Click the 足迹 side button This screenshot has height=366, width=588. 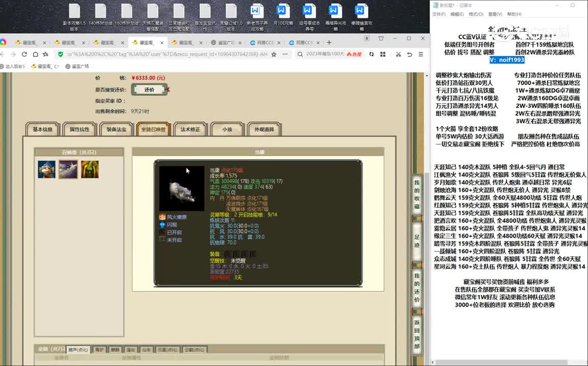[x=417, y=241]
